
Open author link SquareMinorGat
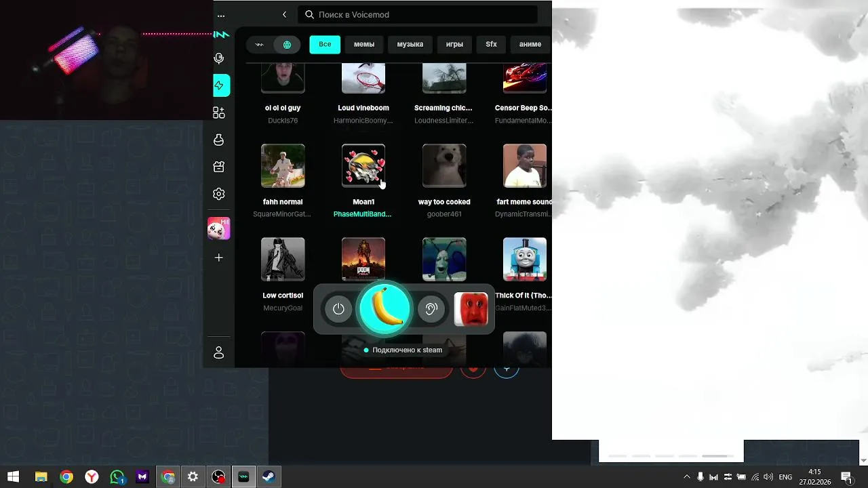(x=282, y=214)
